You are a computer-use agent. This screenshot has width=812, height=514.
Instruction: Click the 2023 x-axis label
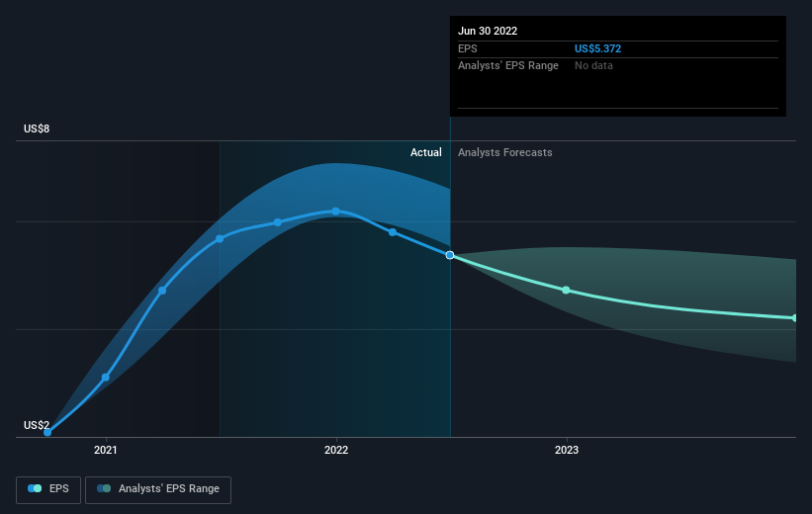tap(567, 450)
